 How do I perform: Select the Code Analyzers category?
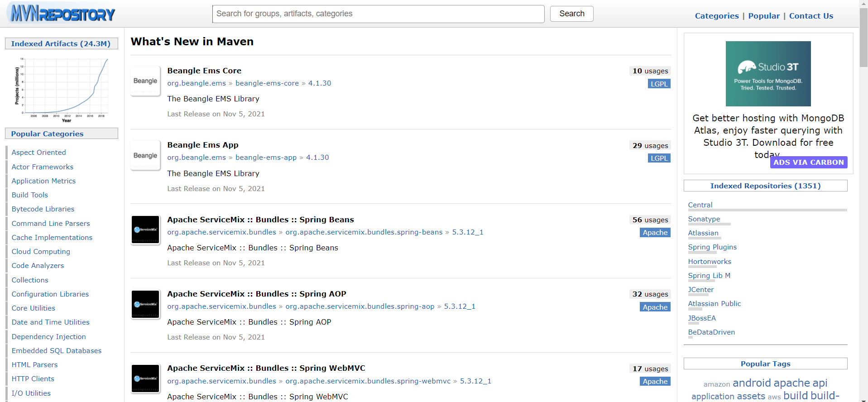tap(38, 266)
